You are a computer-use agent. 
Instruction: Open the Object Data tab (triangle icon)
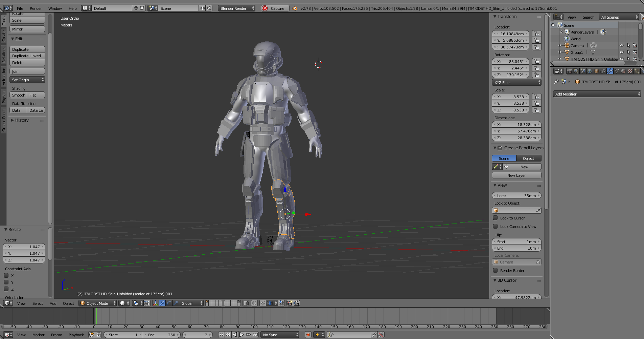pyautogui.click(x=617, y=71)
